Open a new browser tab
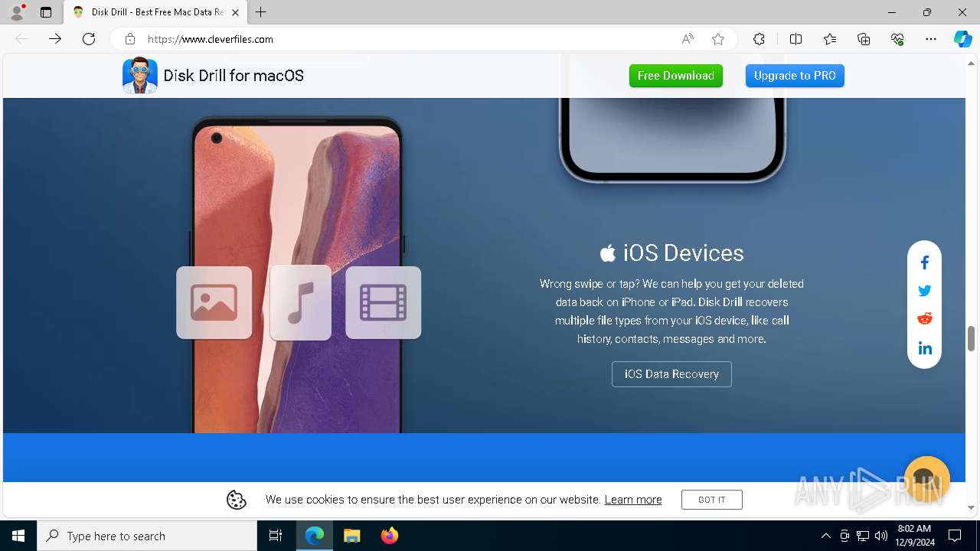Screen dimensions: 980x551 coord(261,12)
